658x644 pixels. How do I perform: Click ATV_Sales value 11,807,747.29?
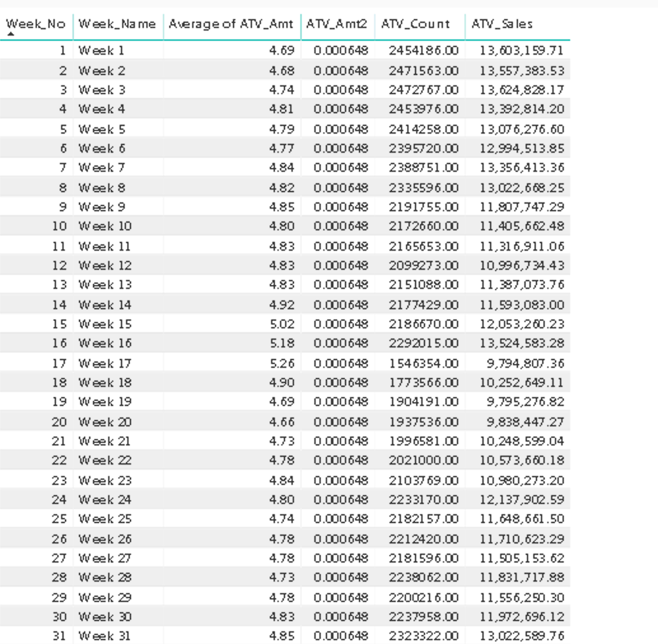tap(522, 207)
